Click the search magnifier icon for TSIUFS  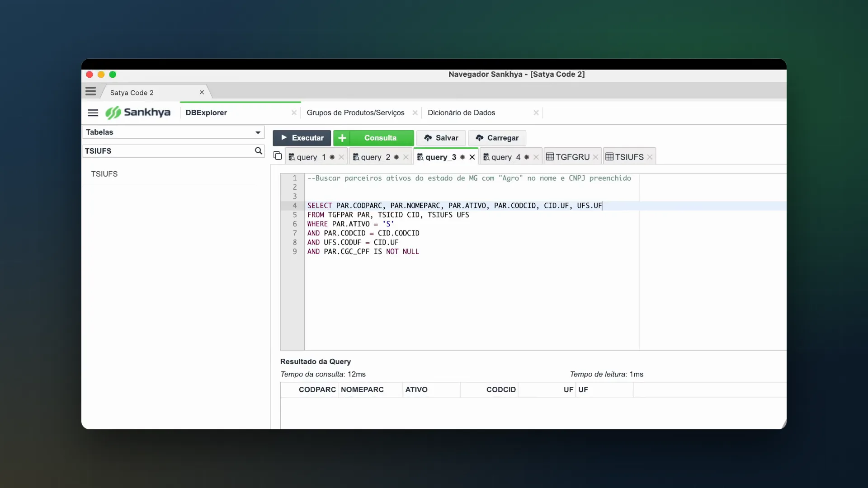pyautogui.click(x=258, y=151)
